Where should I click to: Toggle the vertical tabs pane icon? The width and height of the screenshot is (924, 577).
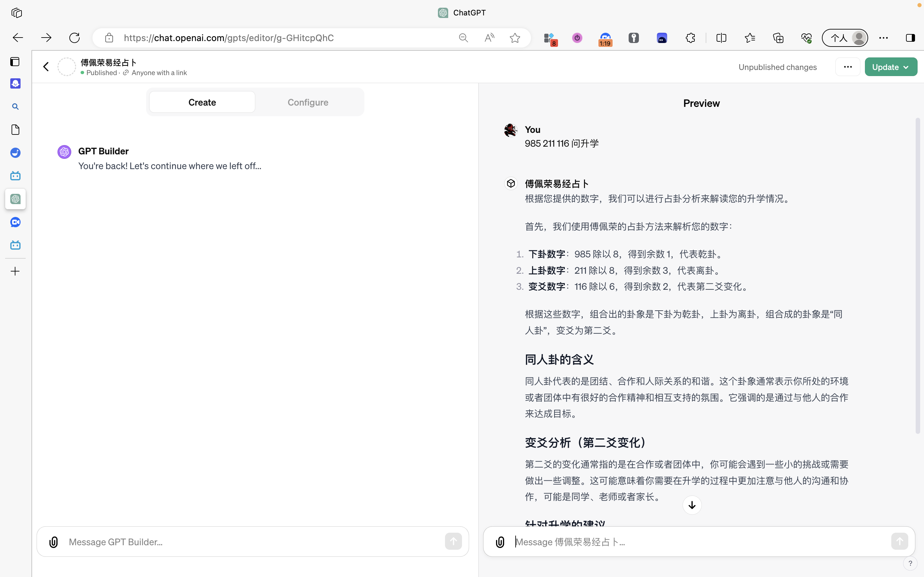pos(15,62)
